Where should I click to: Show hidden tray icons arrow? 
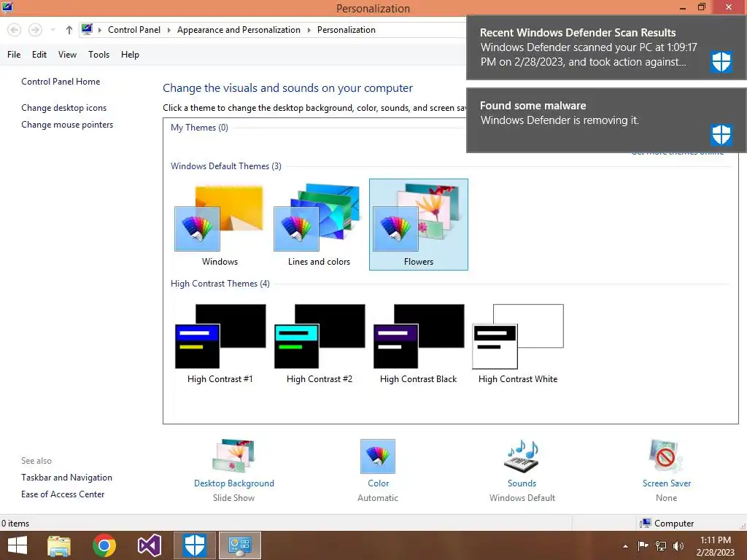pyautogui.click(x=625, y=546)
